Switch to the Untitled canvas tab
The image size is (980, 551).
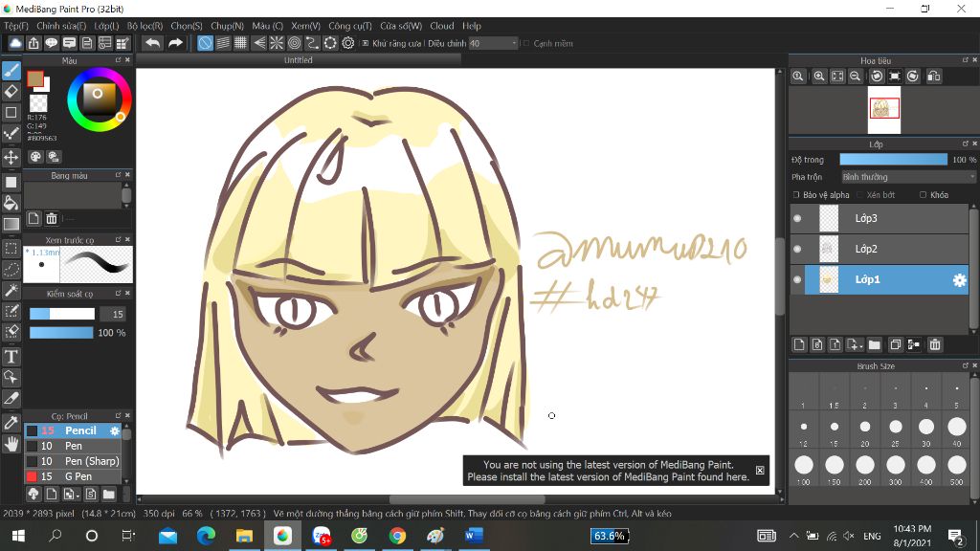click(299, 60)
